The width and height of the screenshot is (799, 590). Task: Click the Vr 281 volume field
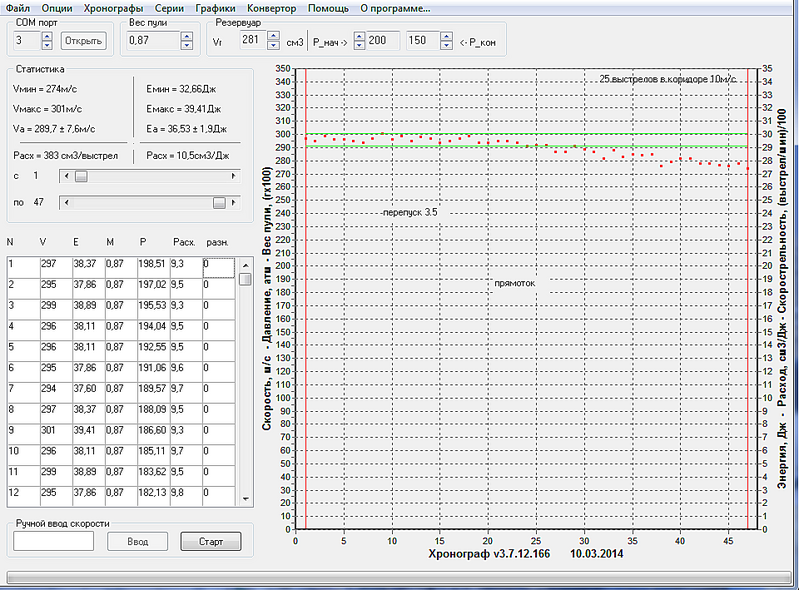(253, 40)
